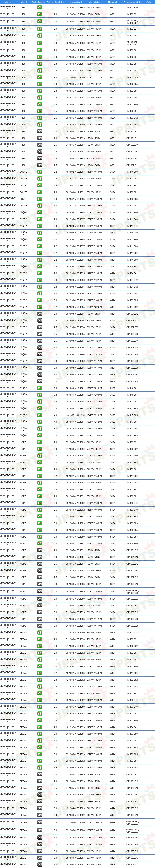
Task: Click the 10.1982 -> 10.1984 production years cell
Action: (x=75, y=14)
